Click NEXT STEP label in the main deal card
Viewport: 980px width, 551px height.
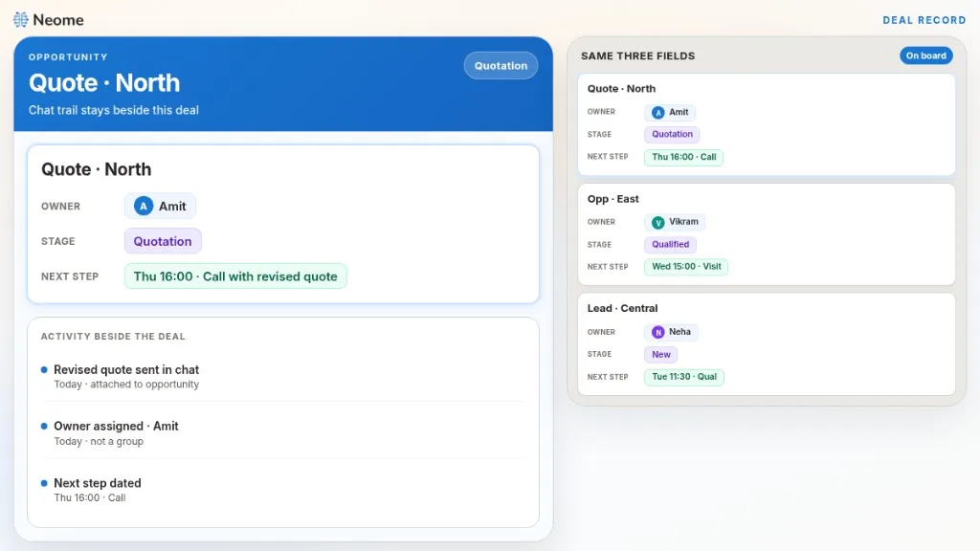70,276
